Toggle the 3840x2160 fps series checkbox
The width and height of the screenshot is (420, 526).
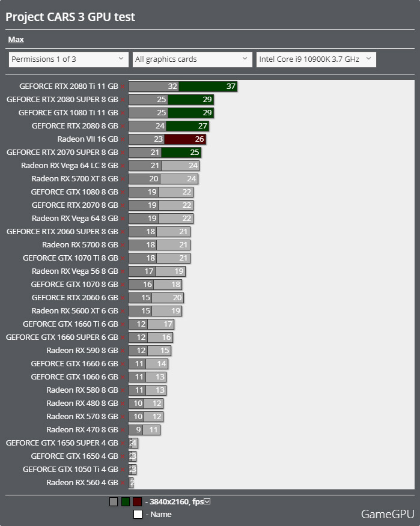pyautogui.click(x=207, y=501)
